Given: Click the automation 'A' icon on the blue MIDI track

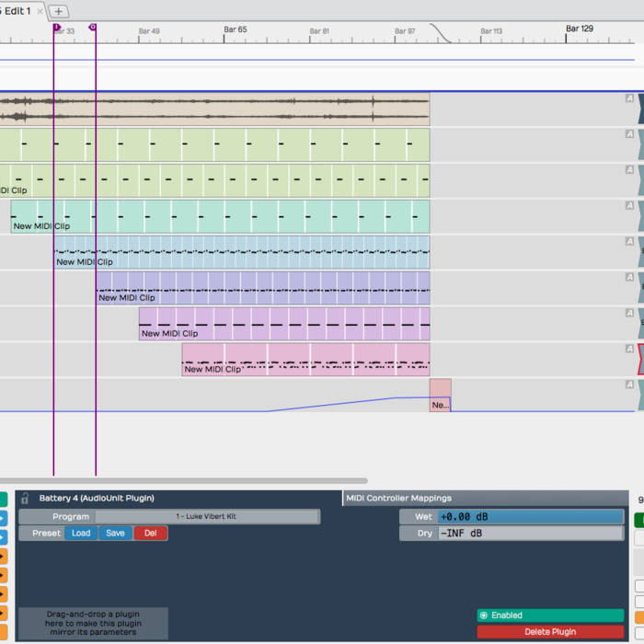Looking at the screenshot, I should coord(629,241).
